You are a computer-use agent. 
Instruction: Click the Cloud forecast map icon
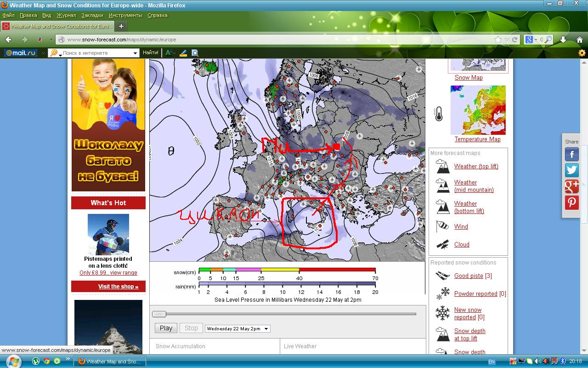(x=442, y=244)
